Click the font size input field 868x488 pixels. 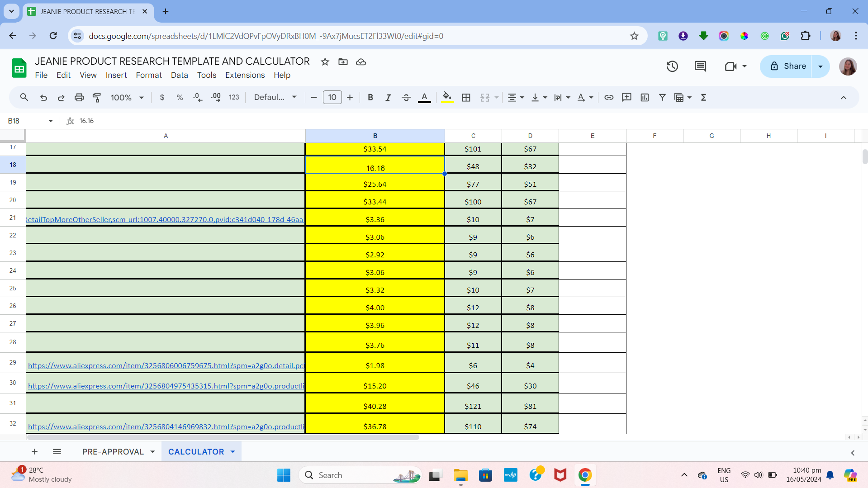tap(332, 97)
